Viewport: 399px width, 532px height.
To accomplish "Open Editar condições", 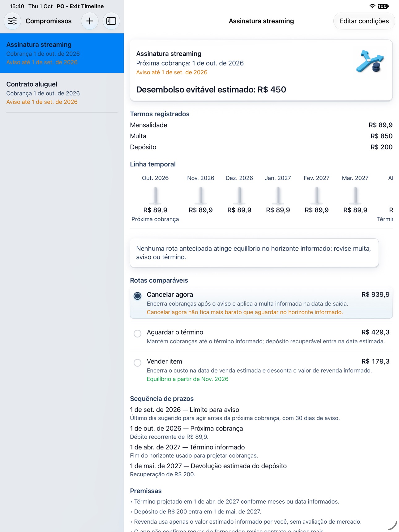I will (x=364, y=21).
